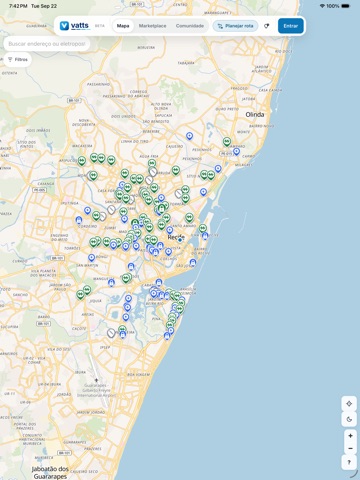The height and width of the screenshot is (480, 360).
Task: Click the Olinda city label
Action: coord(255,114)
